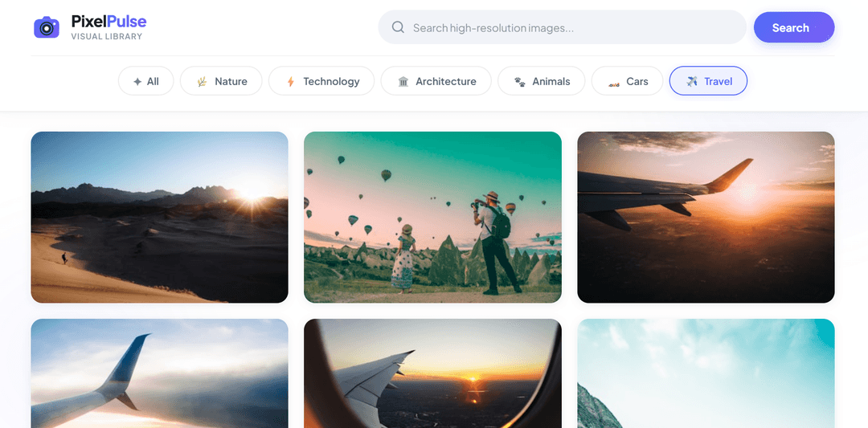Switch to the Technology category
This screenshot has height=428, width=868.
321,81
